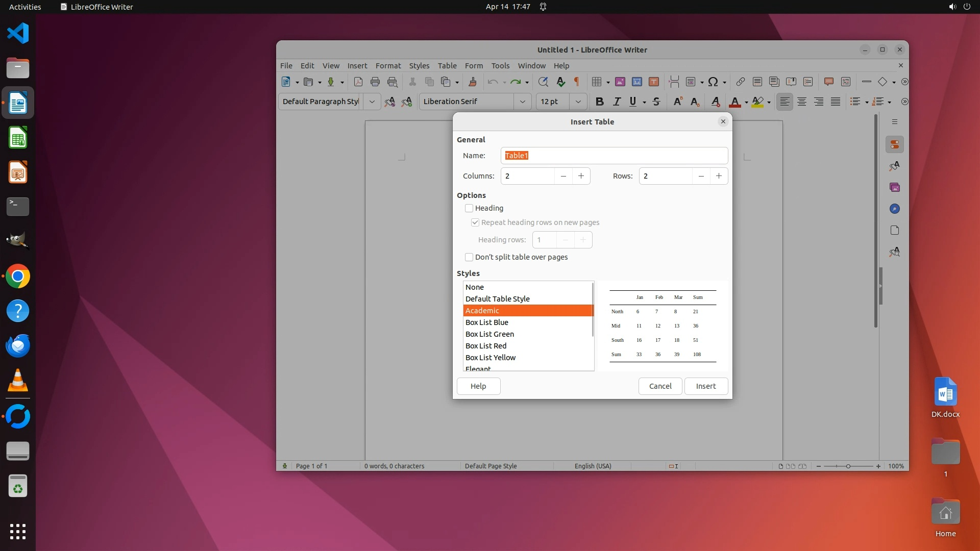The height and width of the screenshot is (551, 980).
Task: Enable the Heading checkbox
Action: (469, 208)
